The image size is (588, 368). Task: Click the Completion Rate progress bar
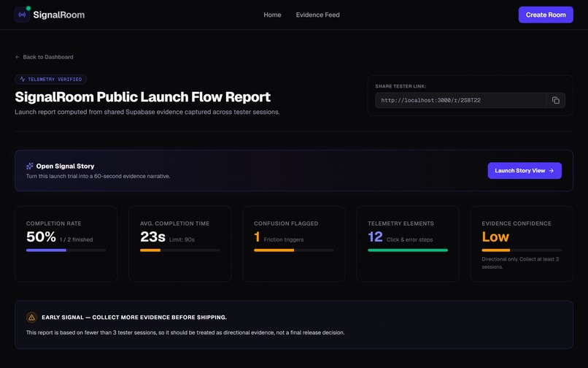pyautogui.click(x=66, y=250)
